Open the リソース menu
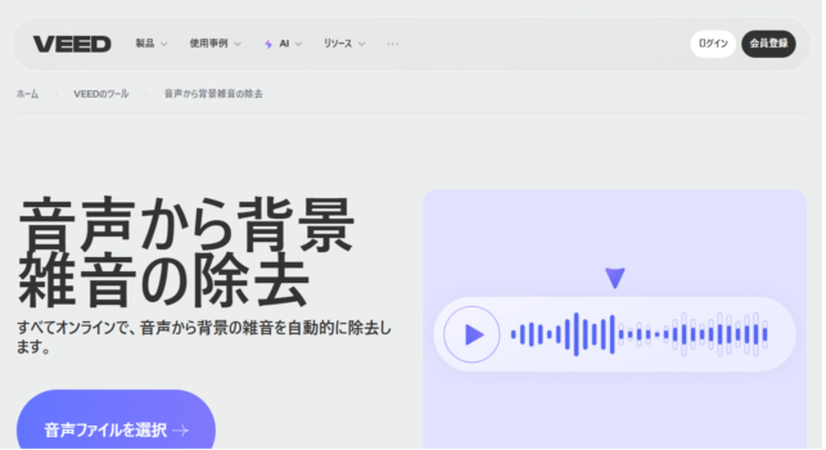The image size is (826, 450). coord(337,44)
